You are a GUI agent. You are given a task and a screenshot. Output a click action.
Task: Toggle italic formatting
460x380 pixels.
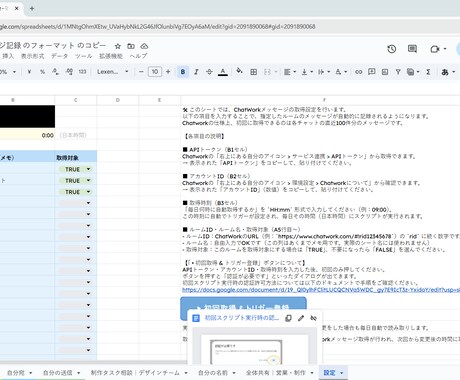click(196, 72)
